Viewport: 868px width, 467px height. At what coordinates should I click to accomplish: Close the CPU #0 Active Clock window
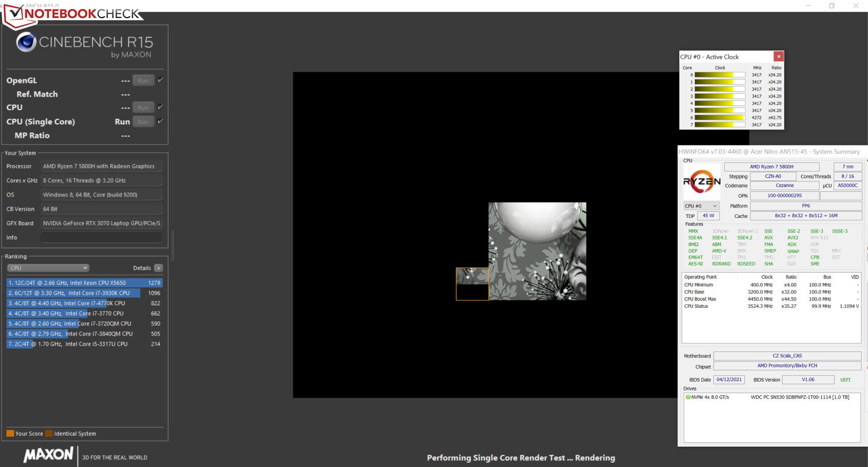[778, 57]
